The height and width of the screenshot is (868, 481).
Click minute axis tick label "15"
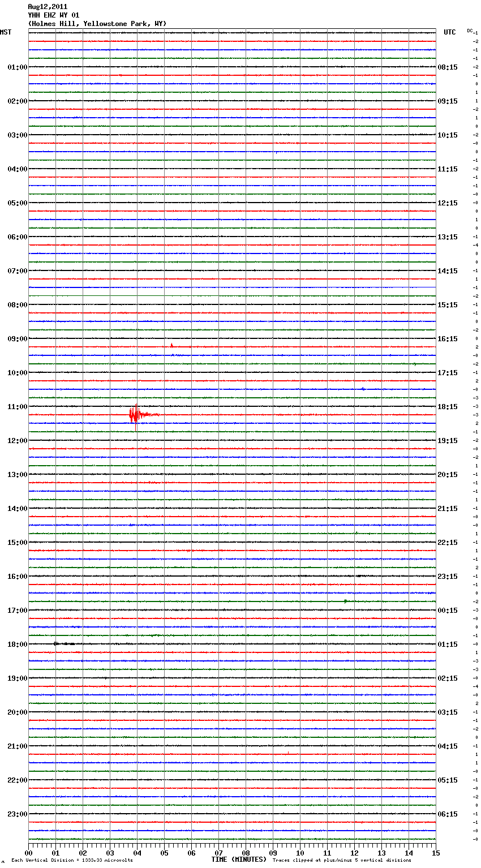click(x=436, y=852)
